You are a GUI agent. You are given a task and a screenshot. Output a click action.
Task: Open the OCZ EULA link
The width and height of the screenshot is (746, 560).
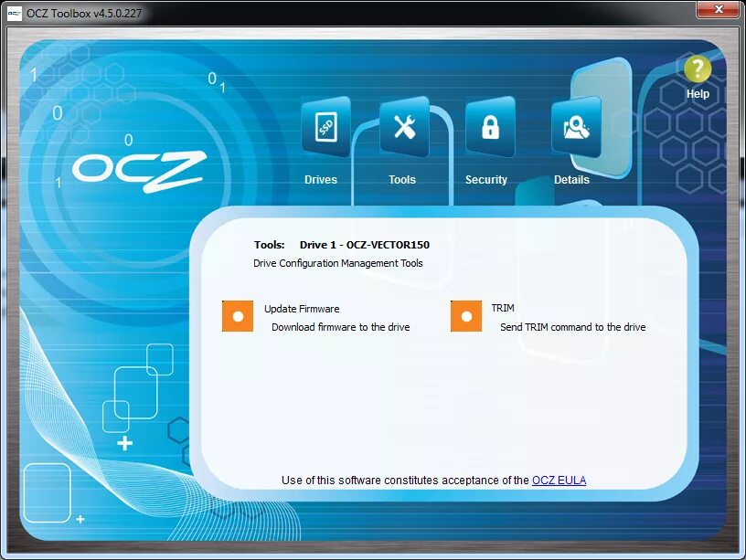pyautogui.click(x=559, y=481)
